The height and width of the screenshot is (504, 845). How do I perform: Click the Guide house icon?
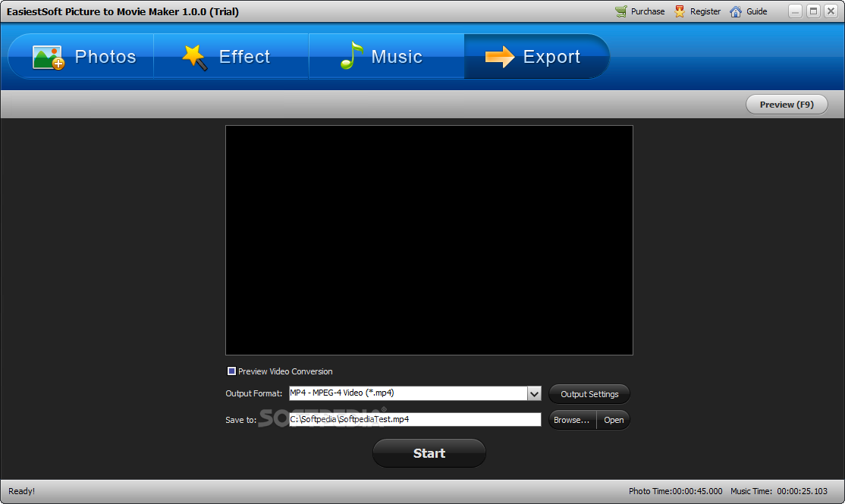[736, 11]
